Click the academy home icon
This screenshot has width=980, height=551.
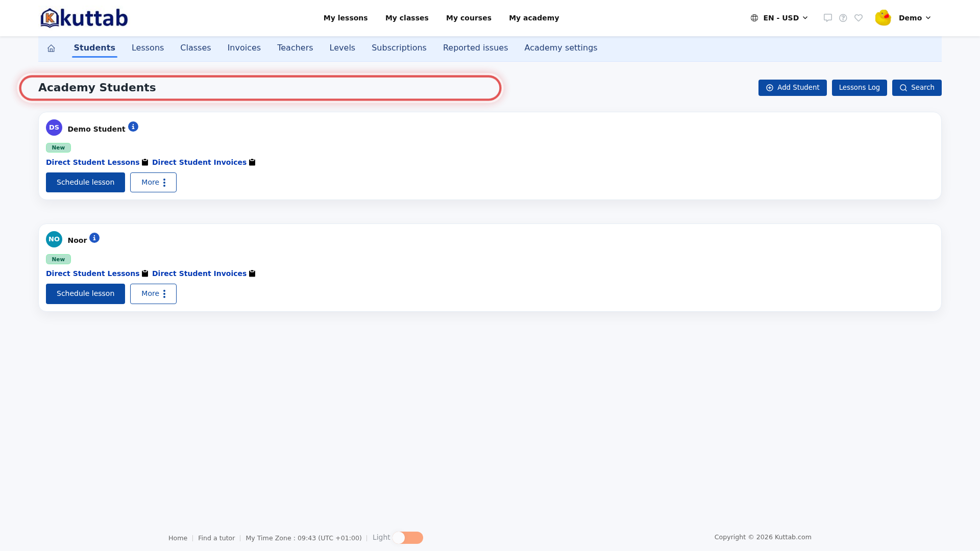tap(51, 48)
